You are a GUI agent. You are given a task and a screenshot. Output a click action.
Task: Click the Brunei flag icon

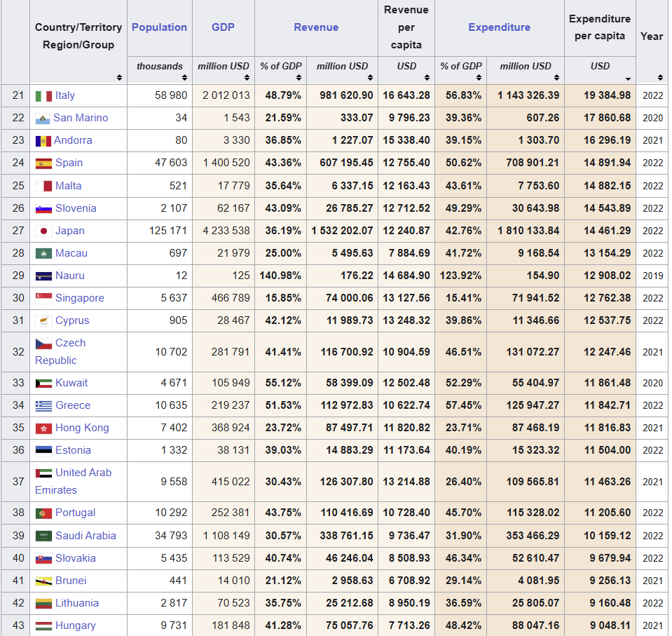(x=43, y=581)
